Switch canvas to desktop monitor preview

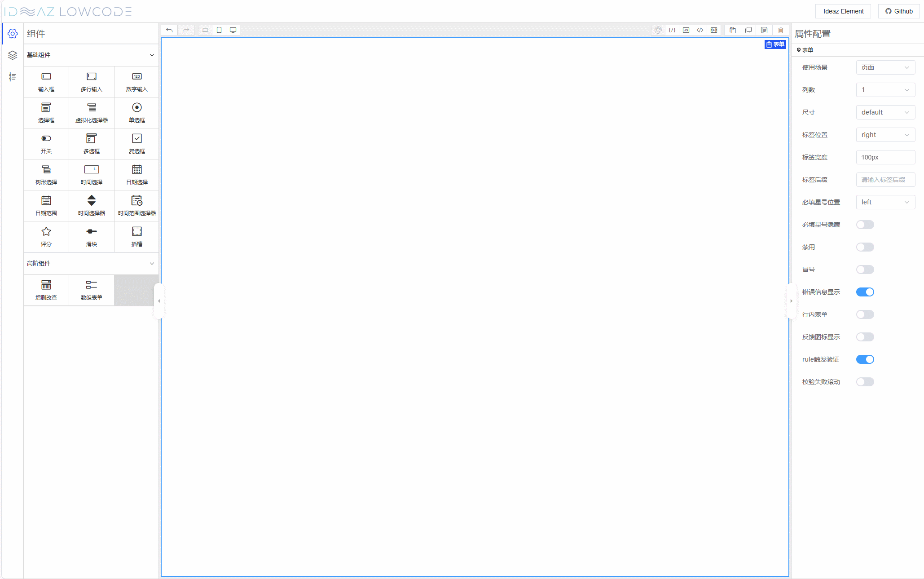pos(233,30)
